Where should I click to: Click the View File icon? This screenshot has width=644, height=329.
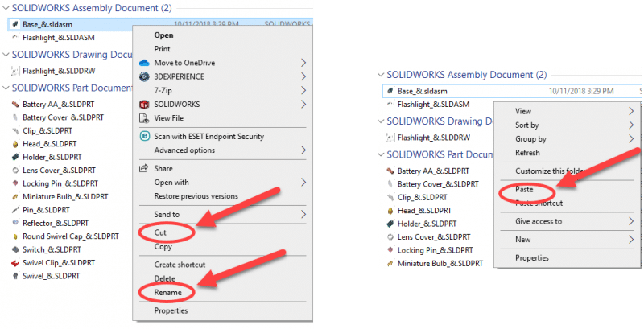(145, 118)
